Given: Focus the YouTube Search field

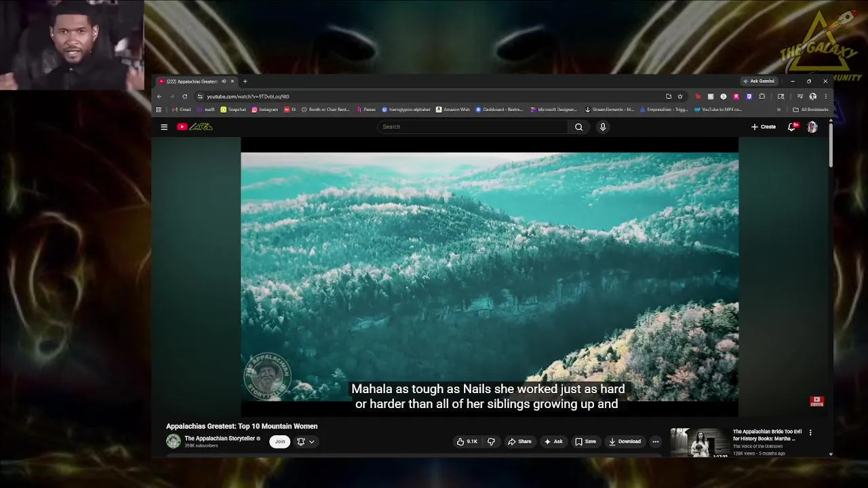Looking at the screenshot, I should click(473, 127).
